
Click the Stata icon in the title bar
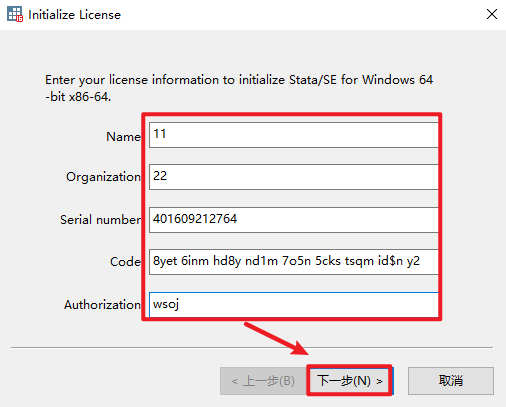click(15, 14)
